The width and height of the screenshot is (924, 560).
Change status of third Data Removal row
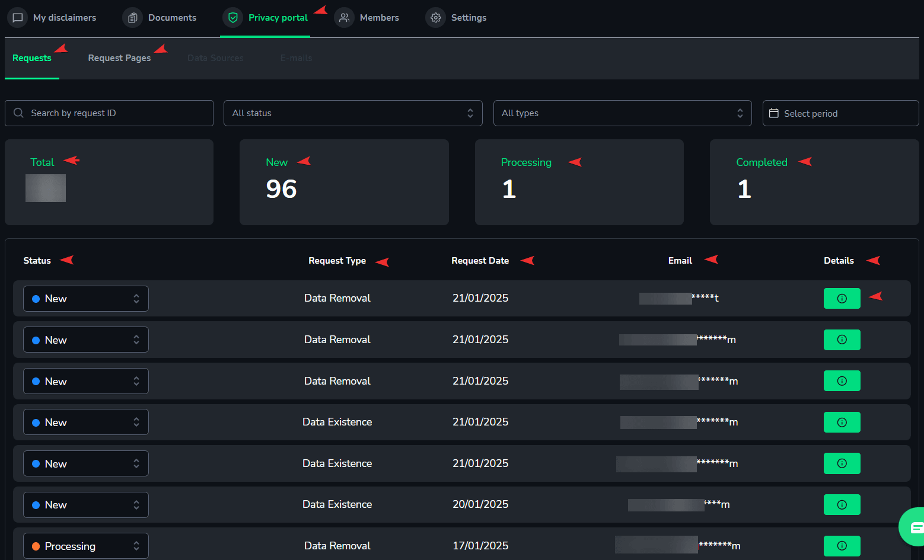[86, 381]
